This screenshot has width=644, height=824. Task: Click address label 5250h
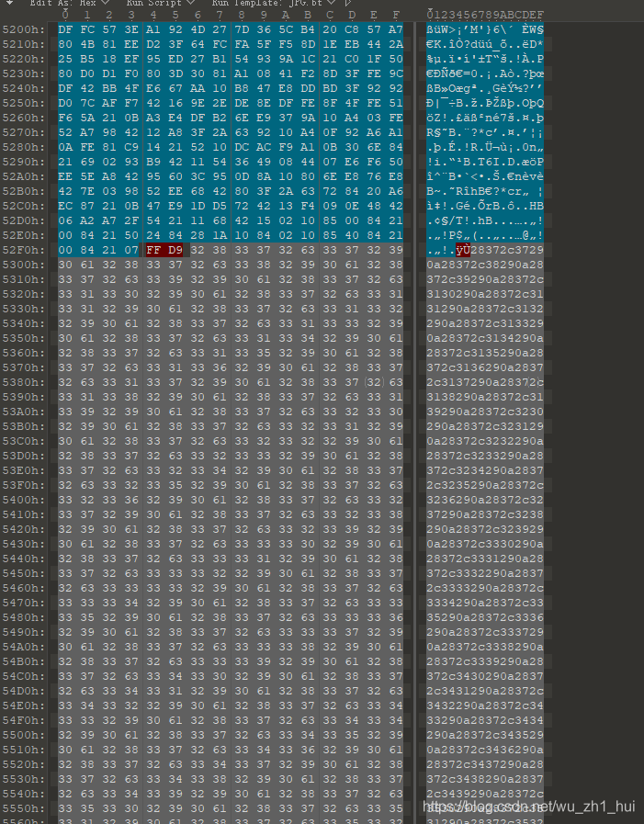pos(24,103)
